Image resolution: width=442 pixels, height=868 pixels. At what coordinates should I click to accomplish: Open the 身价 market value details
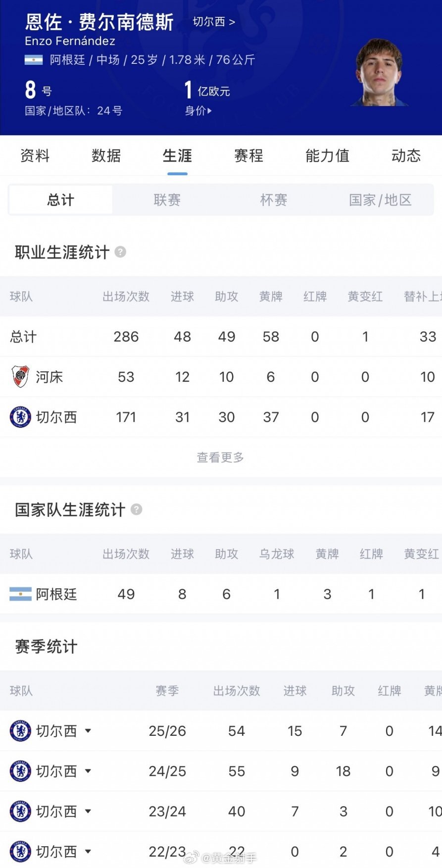click(198, 111)
